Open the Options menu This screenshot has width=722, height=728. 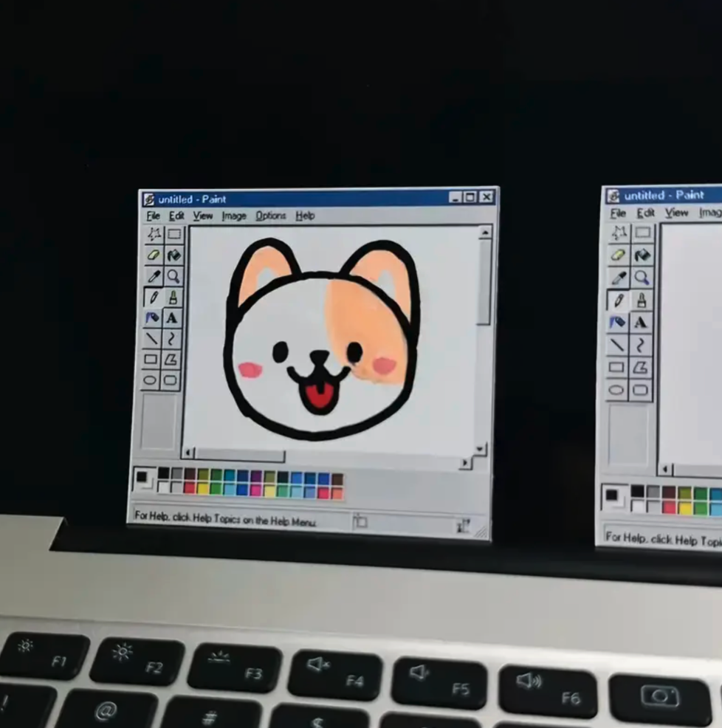tap(270, 216)
